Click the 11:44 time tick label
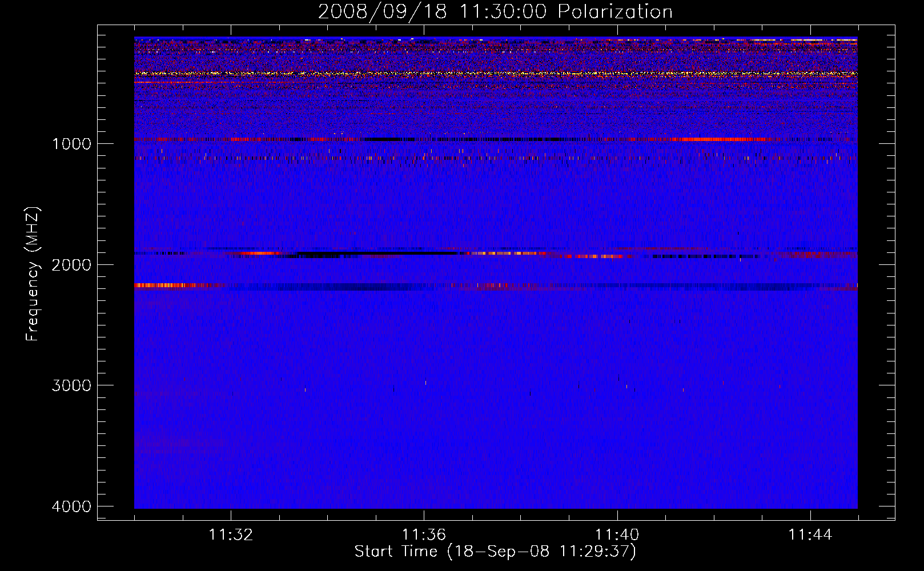Screen dimensions: 924x571 click(x=810, y=534)
